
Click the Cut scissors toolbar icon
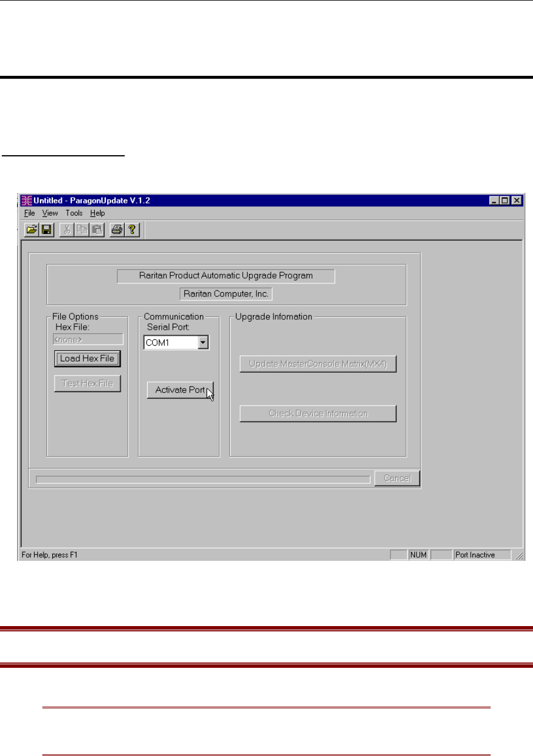[x=68, y=230]
